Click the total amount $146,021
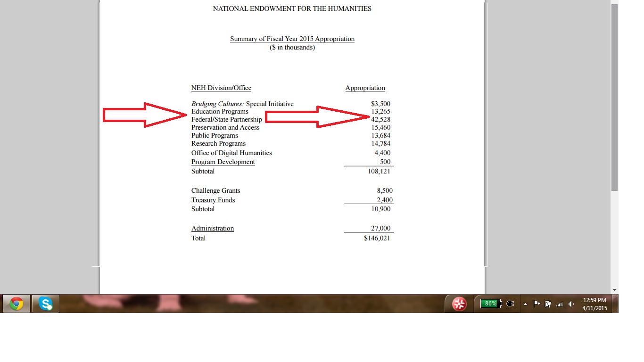 [x=377, y=239]
